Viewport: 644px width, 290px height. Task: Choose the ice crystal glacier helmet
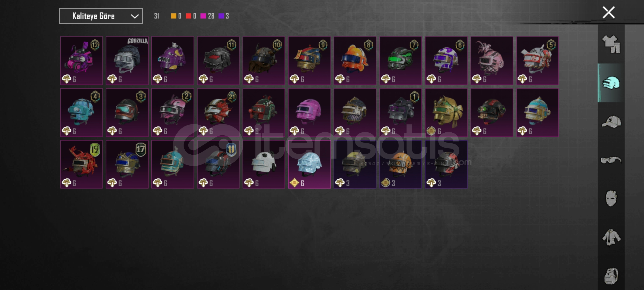point(309,164)
